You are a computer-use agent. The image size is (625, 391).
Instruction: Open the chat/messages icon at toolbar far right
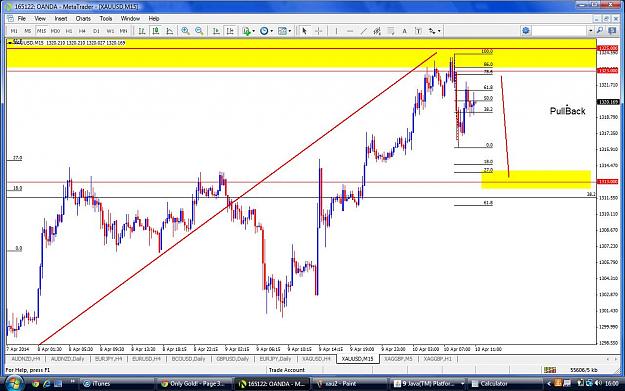(612, 30)
